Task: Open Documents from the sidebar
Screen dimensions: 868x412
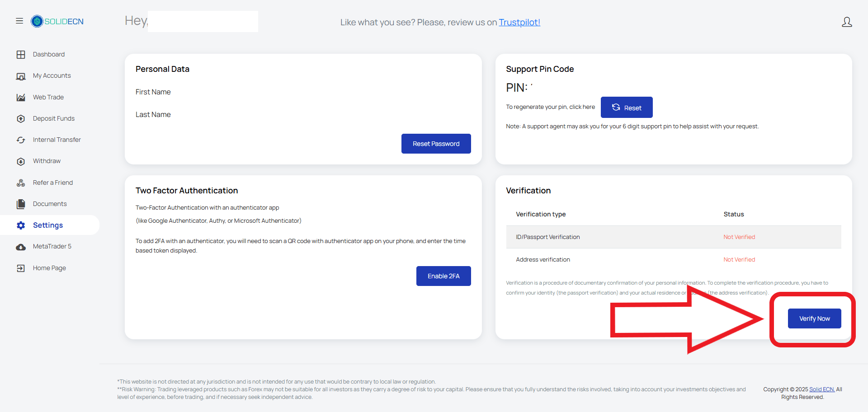Action: pyautogui.click(x=50, y=204)
